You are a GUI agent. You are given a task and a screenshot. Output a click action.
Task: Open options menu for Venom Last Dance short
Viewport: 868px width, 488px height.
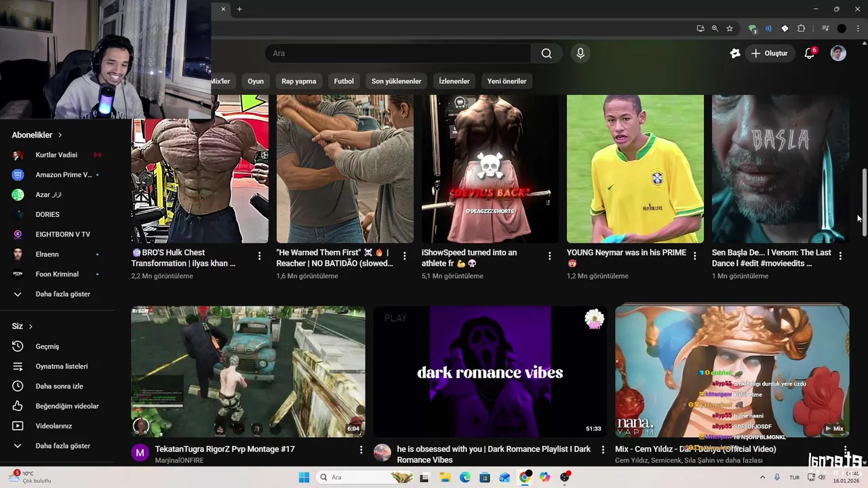click(840, 256)
